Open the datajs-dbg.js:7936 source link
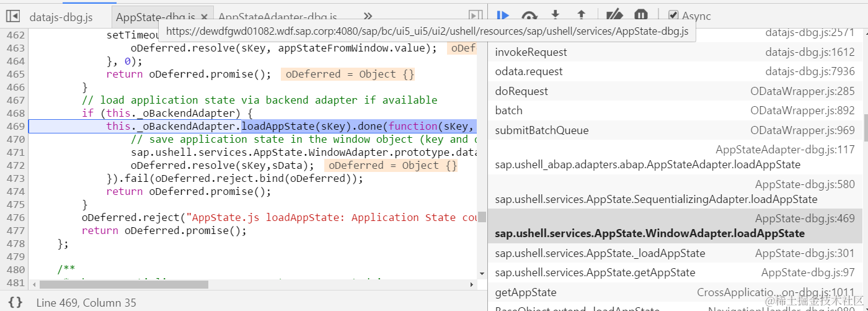 click(810, 71)
